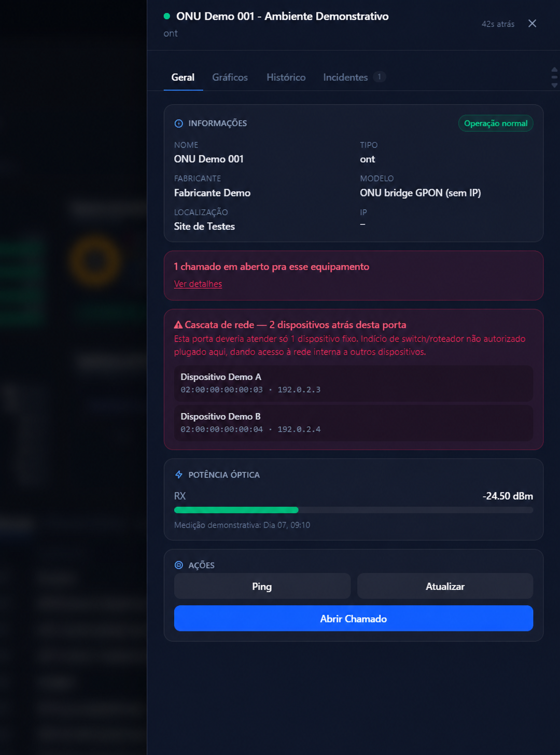Viewport: 560px width, 755px height.
Task: Click the Operação normal status badge
Action: point(496,123)
